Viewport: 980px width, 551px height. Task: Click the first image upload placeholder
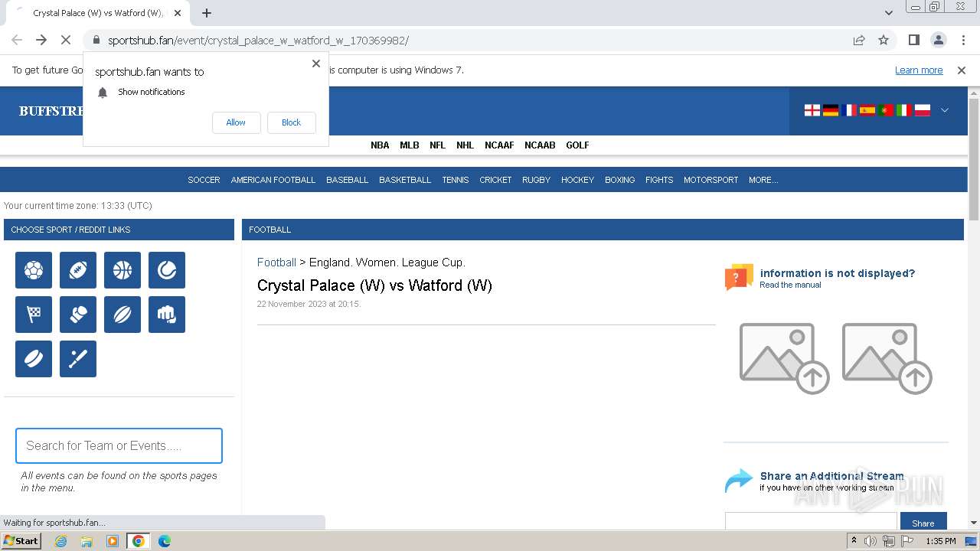coord(784,358)
